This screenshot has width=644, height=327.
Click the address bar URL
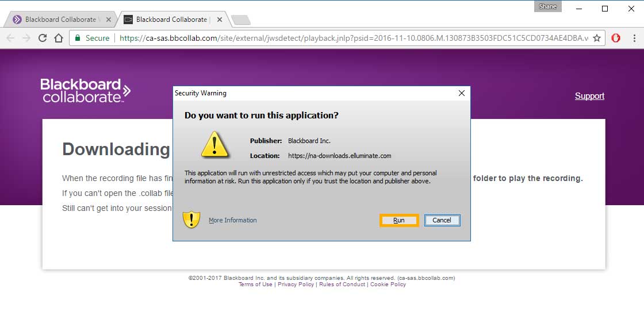coord(354,38)
